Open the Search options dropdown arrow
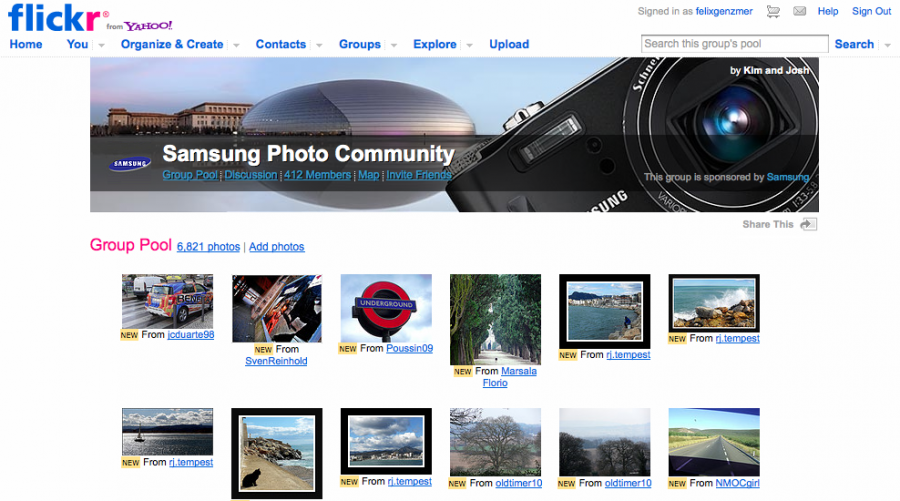Image resolution: width=900 pixels, height=501 pixels. [887, 45]
